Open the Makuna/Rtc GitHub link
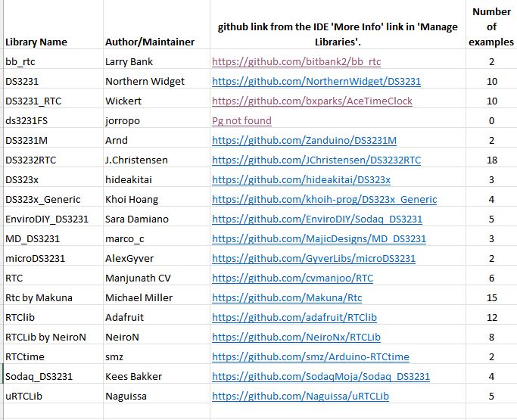Image resolution: width=517 pixels, height=420 pixels. (287, 297)
